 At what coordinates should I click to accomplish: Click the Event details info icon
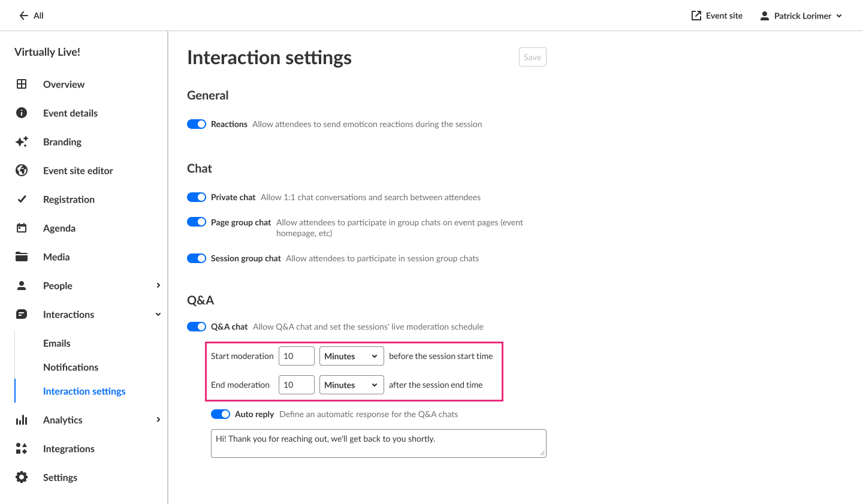[22, 113]
